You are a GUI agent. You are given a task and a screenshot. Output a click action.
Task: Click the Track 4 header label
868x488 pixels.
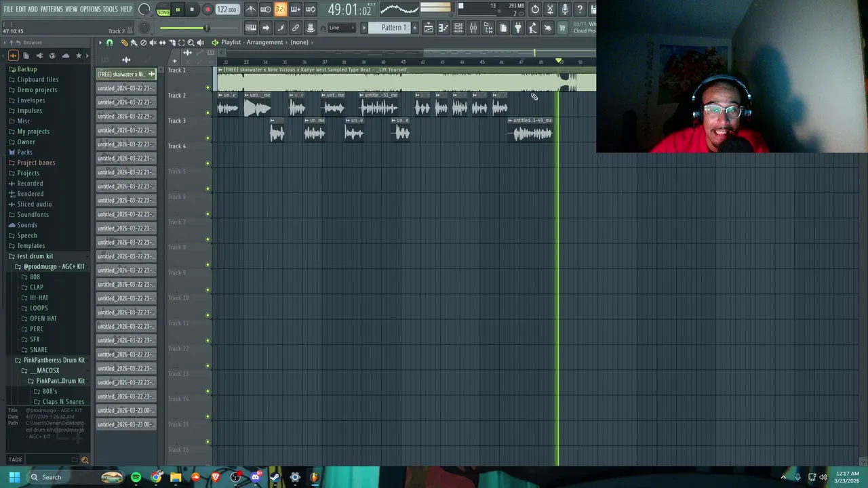[x=177, y=146]
